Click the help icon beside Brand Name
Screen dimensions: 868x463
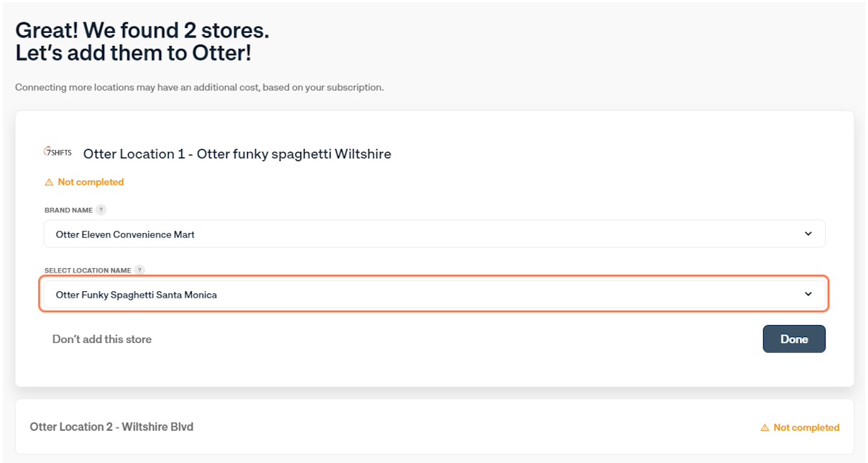101,210
